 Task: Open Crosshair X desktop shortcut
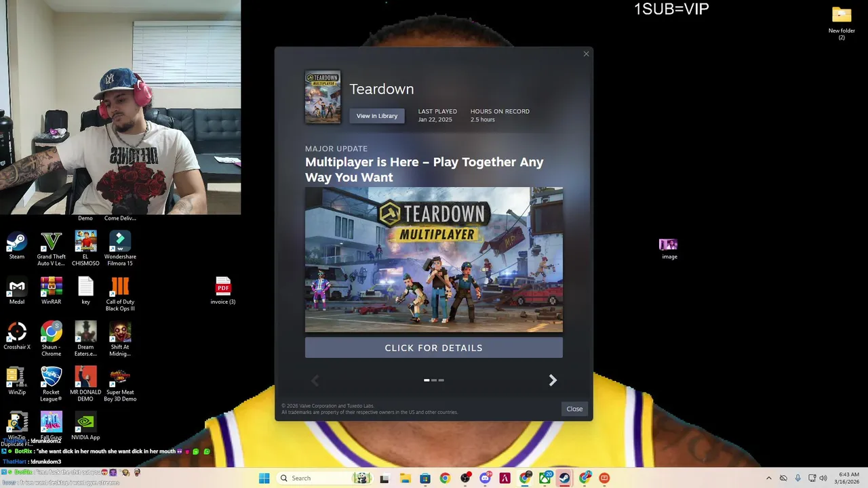17,336
